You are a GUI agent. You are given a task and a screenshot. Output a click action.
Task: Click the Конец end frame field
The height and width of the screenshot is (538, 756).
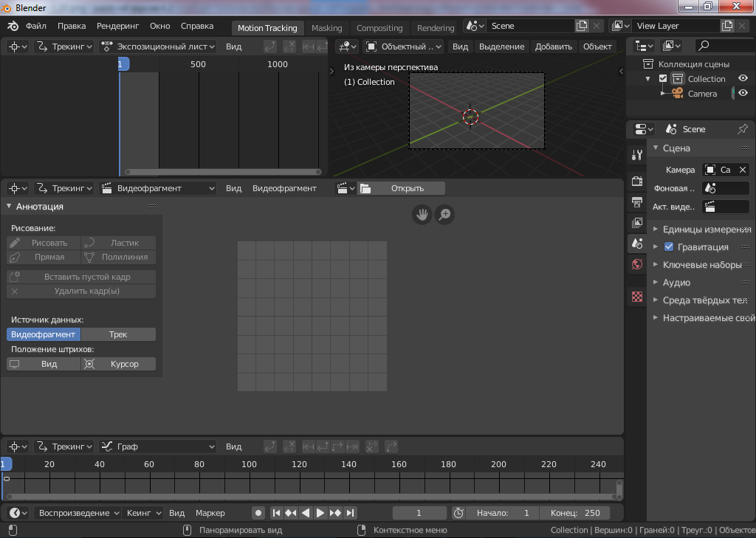pos(574,513)
